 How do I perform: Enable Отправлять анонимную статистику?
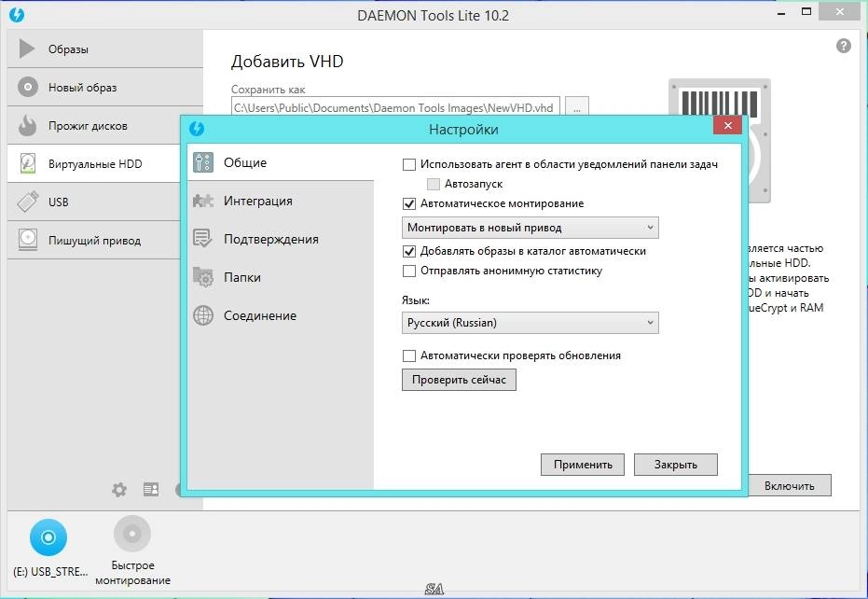coord(409,271)
